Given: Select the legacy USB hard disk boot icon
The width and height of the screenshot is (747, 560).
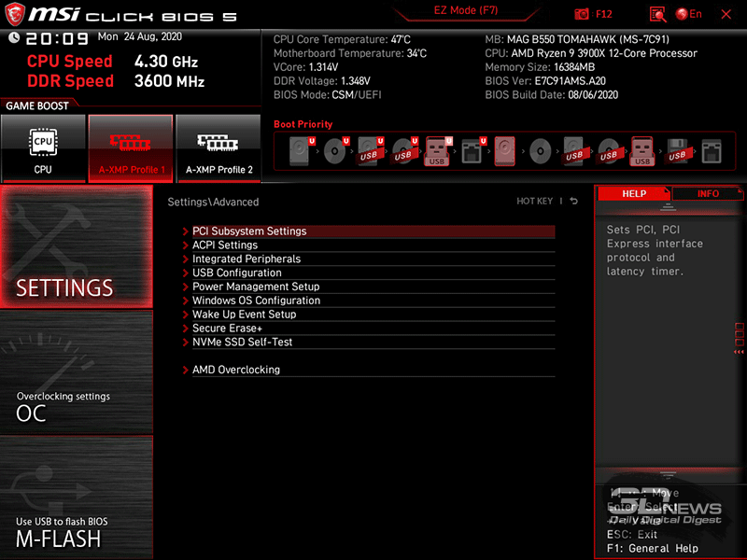Looking at the screenshot, I should tap(574, 151).
